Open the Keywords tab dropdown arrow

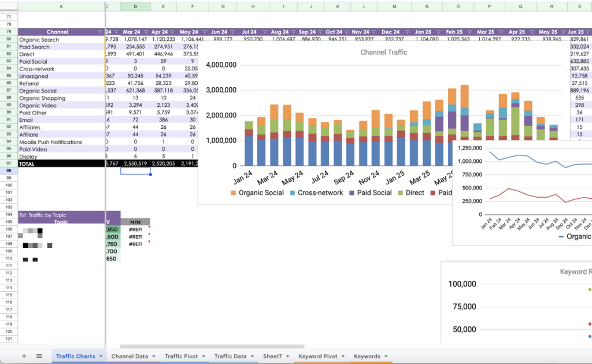tap(386, 356)
